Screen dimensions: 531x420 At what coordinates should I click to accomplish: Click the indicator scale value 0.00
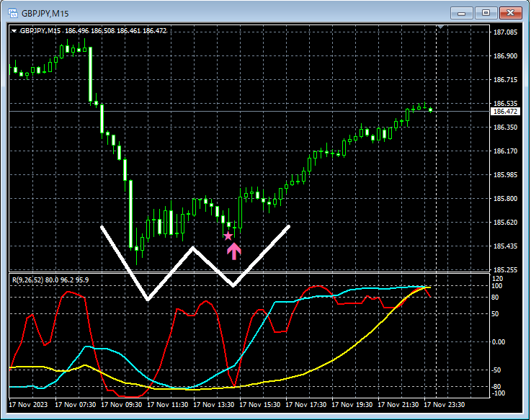[x=498, y=342]
